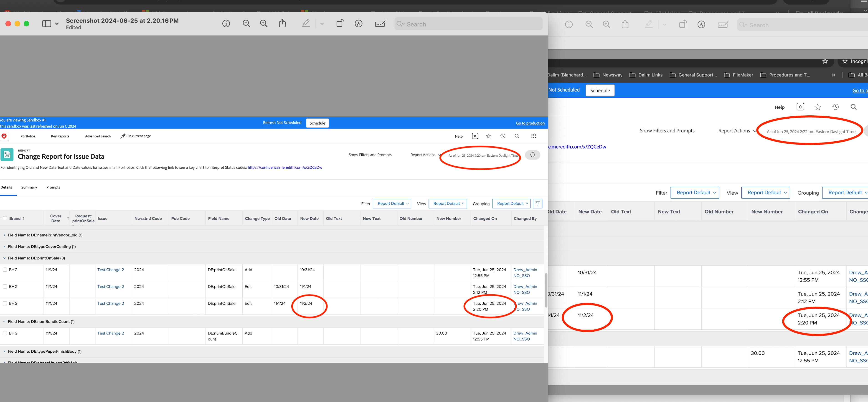868x402 pixels.
Task: Select the Markup highlight pen icon
Action: pyautogui.click(x=306, y=24)
